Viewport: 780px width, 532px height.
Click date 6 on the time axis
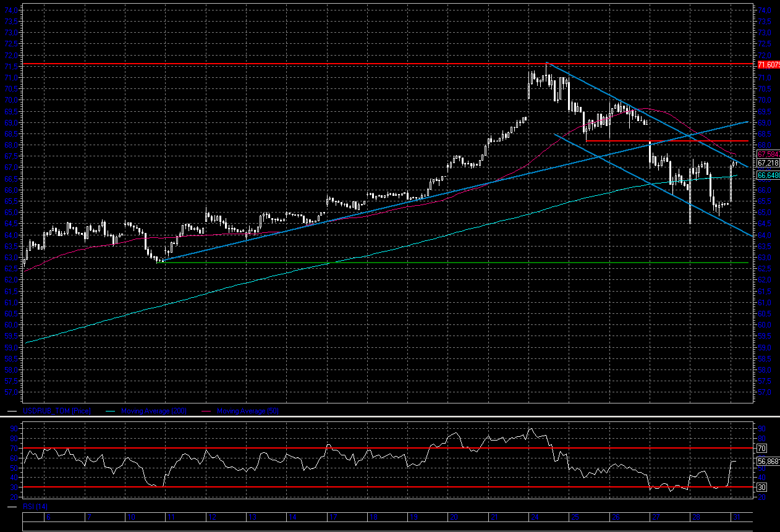(48, 517)
